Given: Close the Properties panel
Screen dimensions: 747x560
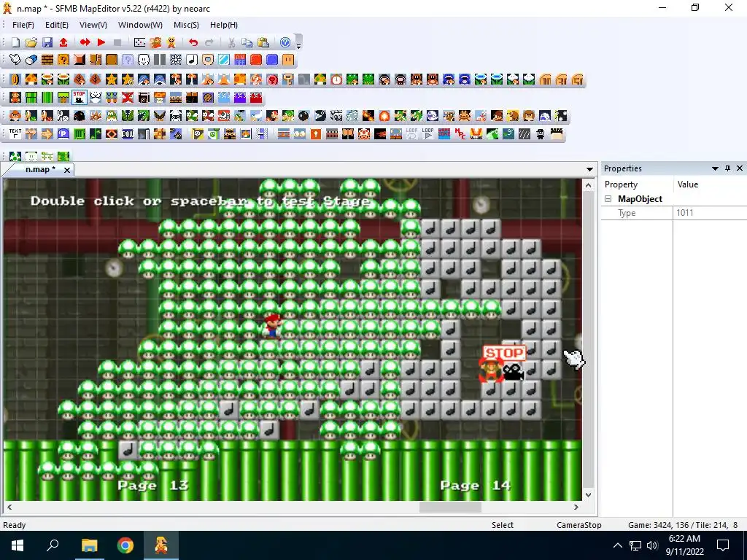Looking at the screenshot, I should [740, 168].
